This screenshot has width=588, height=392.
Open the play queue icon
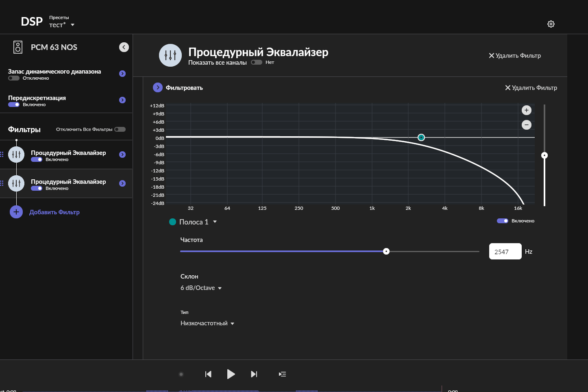pyautogui.click(x=282, y=374)
